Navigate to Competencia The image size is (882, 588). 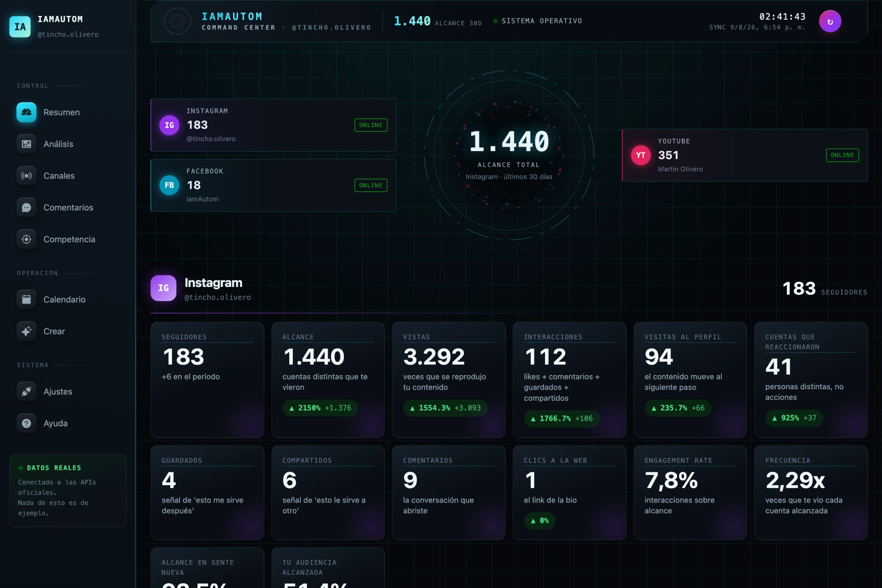pyautogui.click(x=69, y=239)
